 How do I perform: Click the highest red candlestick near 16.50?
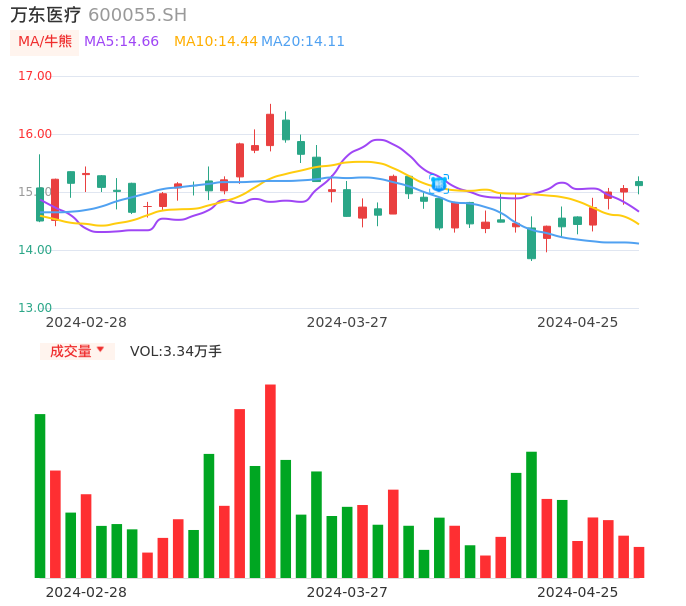coord(270,130)
